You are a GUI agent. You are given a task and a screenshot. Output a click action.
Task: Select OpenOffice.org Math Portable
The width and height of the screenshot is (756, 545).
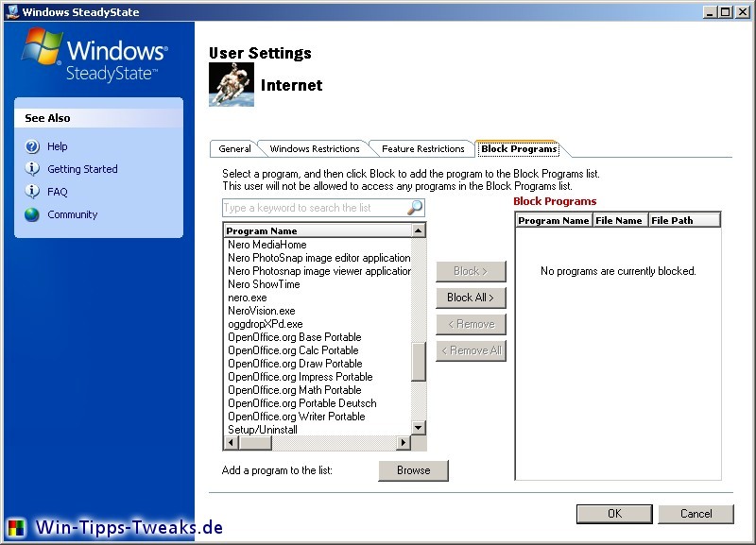click(x=295, y=390)
